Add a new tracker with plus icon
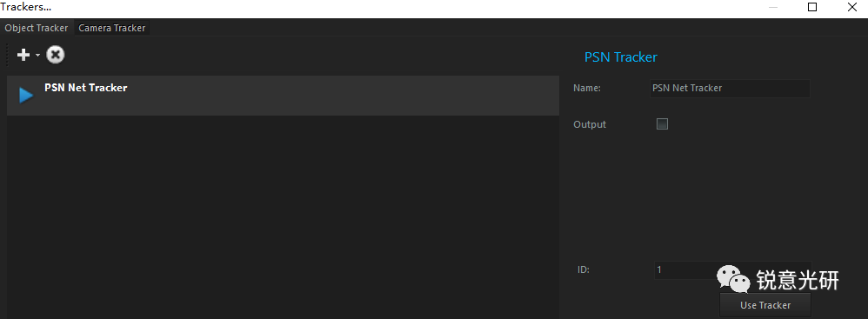This screenshot has height=319, width=868. click(x=23, y=55)
